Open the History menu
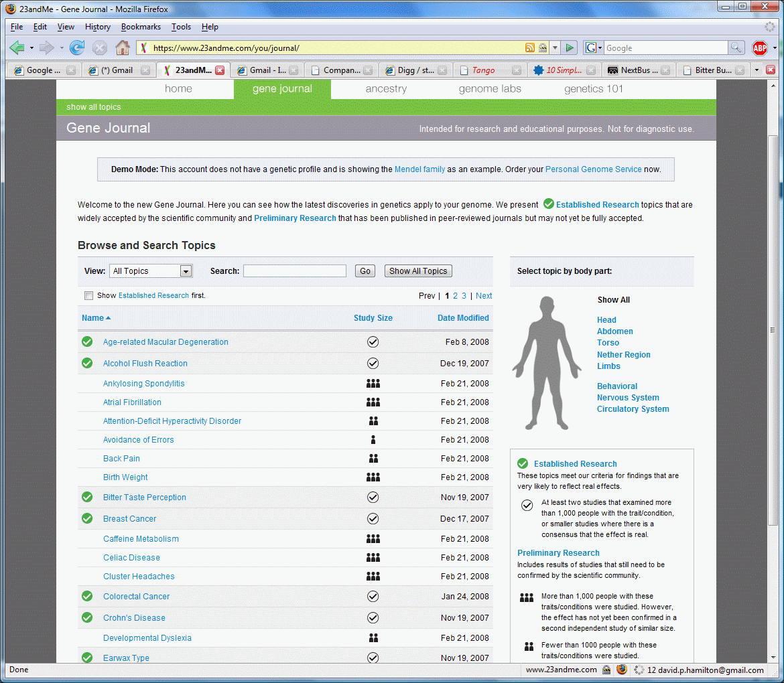The height and width of the screenshot is (683, 784). coord(98,27)
